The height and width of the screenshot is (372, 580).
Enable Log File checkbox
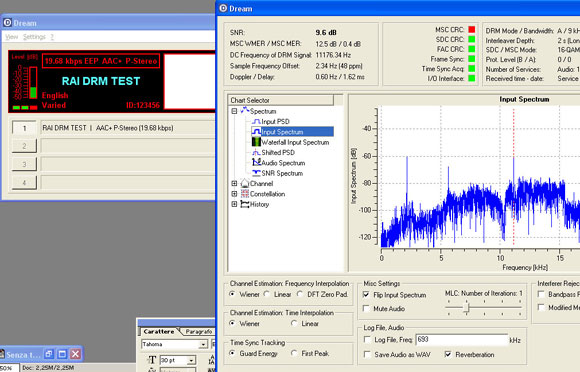tap(367, 339)
